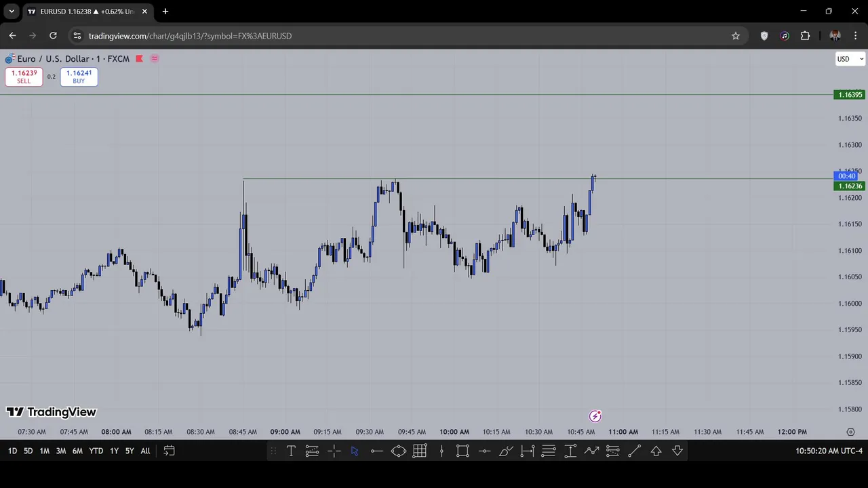868x488 pixels.
Task: Open the USD currency dropdown
Action: [x=850, y=59]
